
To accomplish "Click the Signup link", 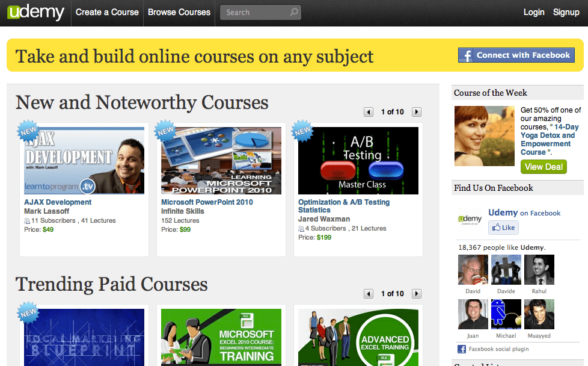I will [566, 13].
